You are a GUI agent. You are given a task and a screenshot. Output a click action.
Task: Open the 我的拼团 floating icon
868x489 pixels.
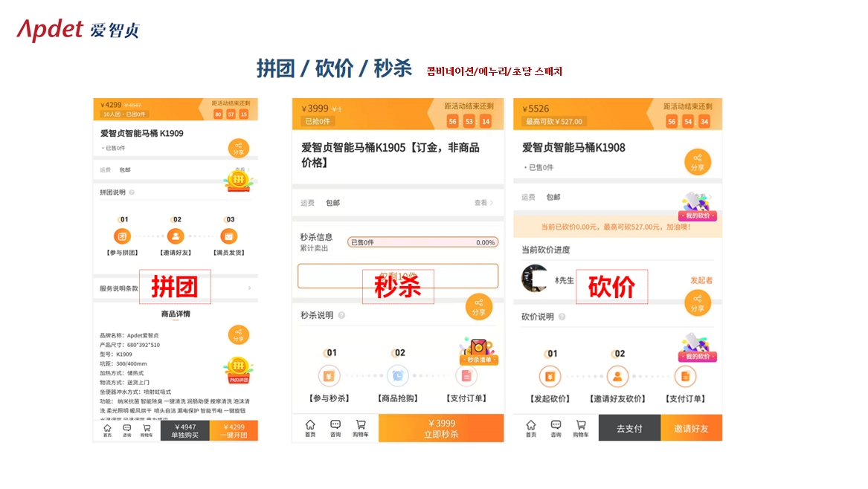pyautogui.click(x=239, y=371)
